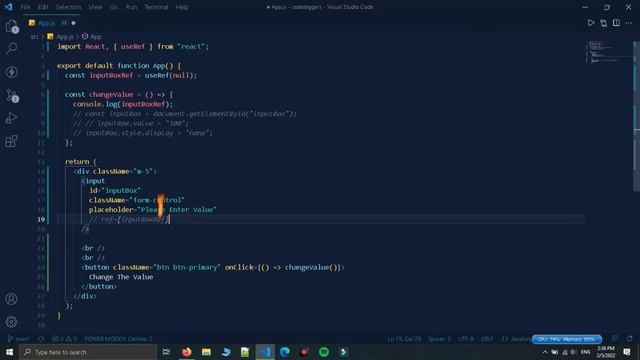Open the Explorer view in activity bar

pos(11,27)
